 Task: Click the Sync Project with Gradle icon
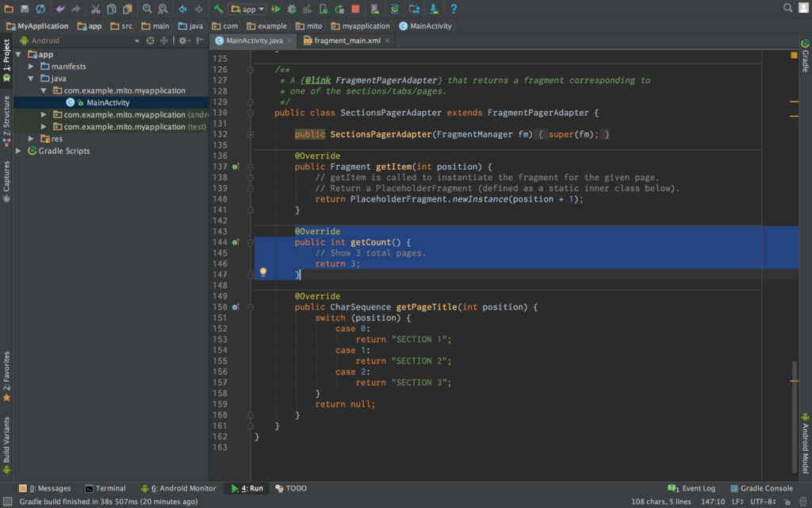click(395, 9)
